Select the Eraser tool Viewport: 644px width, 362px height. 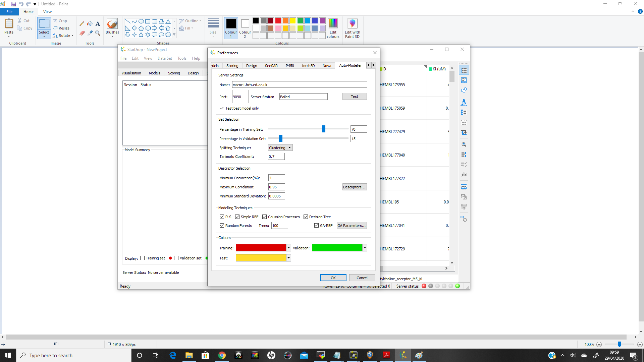point(82,33)
